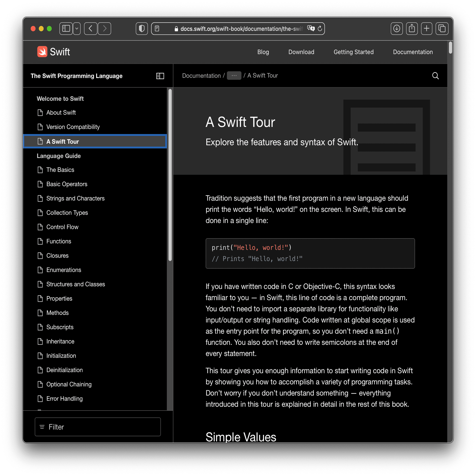Screen dimensions: 476x476
Task: Click the Swift logo icon
Action: pos(42,52)
